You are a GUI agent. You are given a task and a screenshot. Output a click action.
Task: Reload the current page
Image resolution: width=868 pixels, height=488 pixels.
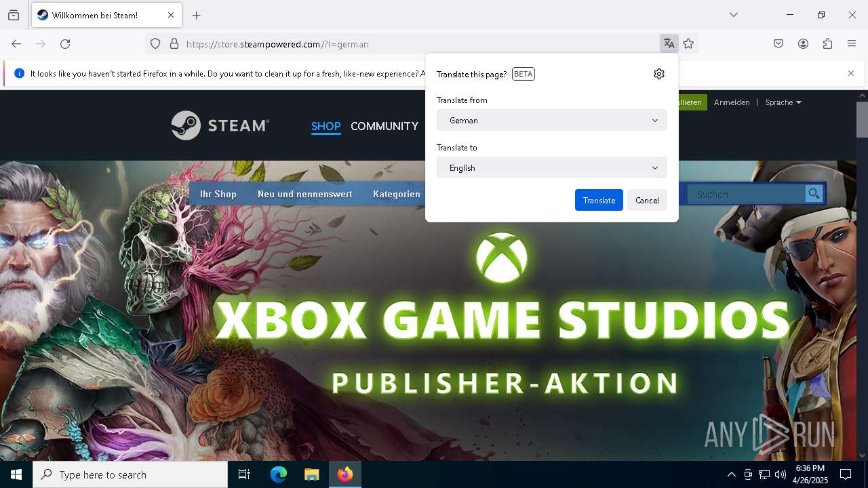point(65,44)
